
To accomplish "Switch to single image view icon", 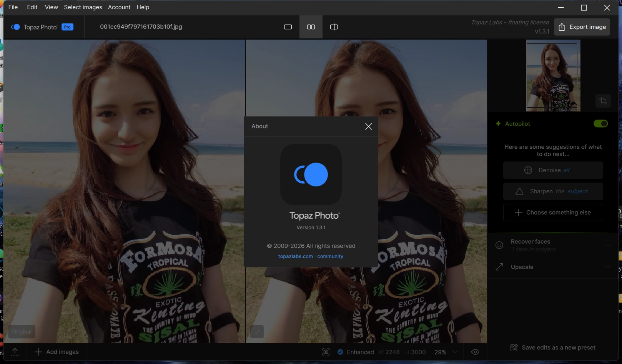I will point(288,27).
